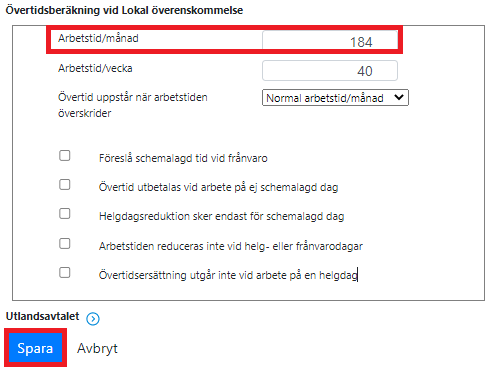Expand the Utlandsavtalet section arrow icon

pos(93,319)
